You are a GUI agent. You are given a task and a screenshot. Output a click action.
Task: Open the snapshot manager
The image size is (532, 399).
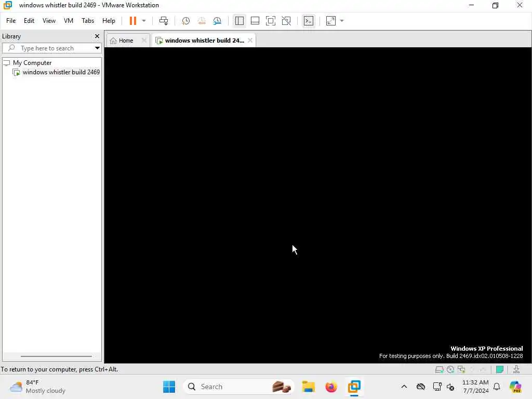[217, 21]
